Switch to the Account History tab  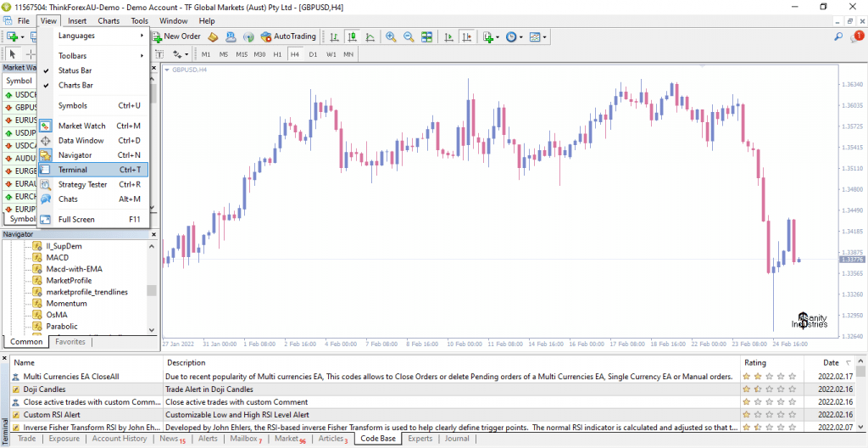click(x=120, y=439)
